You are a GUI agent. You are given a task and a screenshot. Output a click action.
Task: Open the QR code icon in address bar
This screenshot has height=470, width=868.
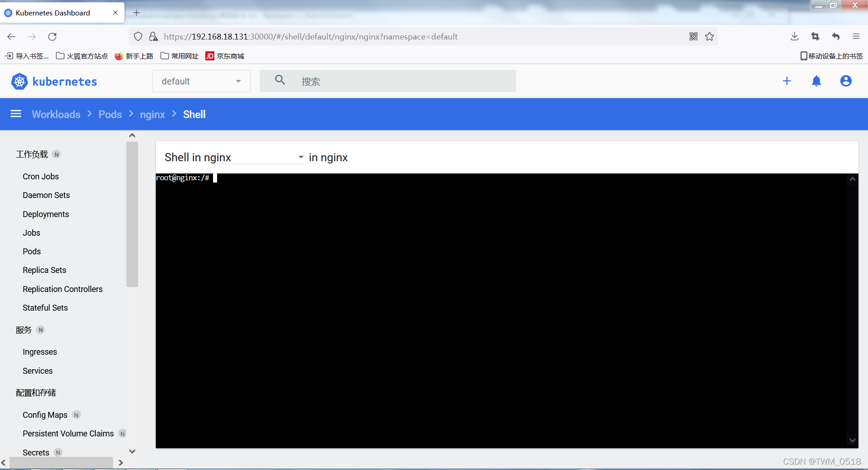[x=693, y=37]
